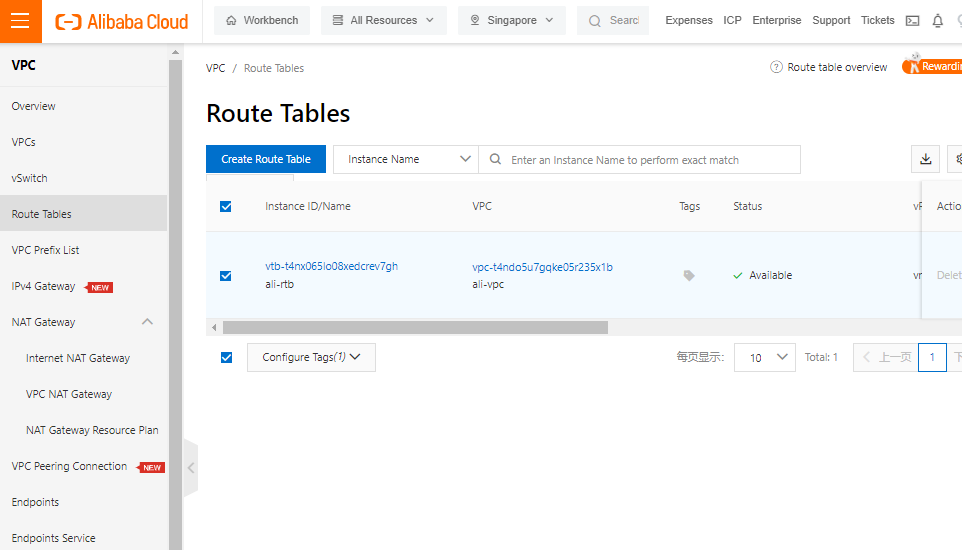Click the Workbench button
962x550 pixels.
[x=262, y=20]
